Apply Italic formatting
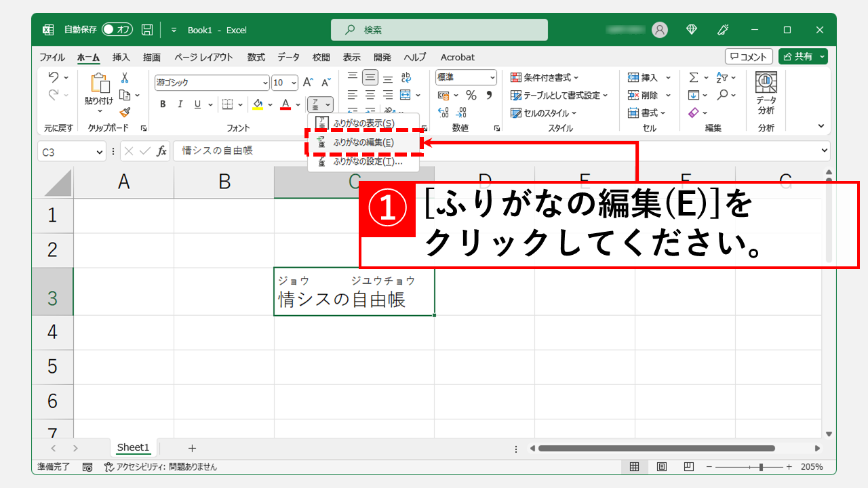The height and width of the screenshot is (488, 868). pyautogui.click(x=180, y=104)
